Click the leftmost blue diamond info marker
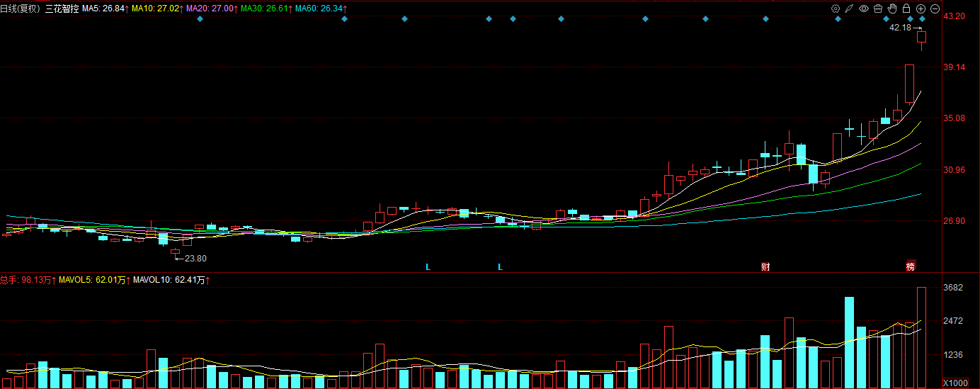 pos(200,18)
